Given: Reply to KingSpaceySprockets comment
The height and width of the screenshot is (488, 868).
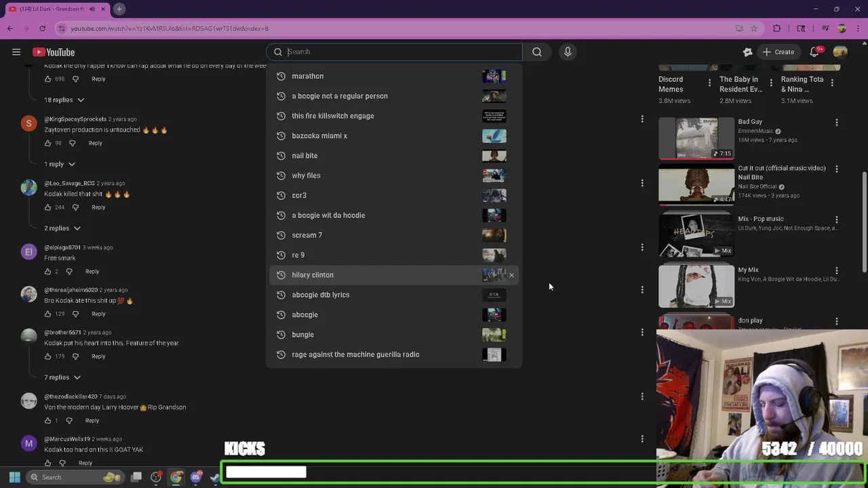Looking at the screenshot, I should [x=95, y=143].
